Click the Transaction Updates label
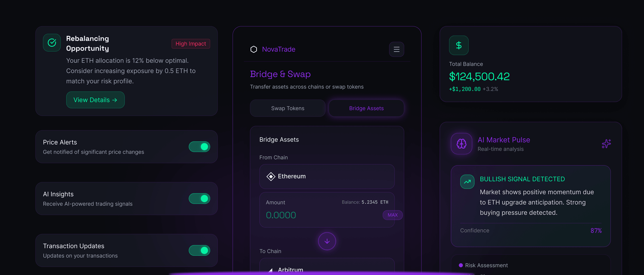 click(73, 246)
